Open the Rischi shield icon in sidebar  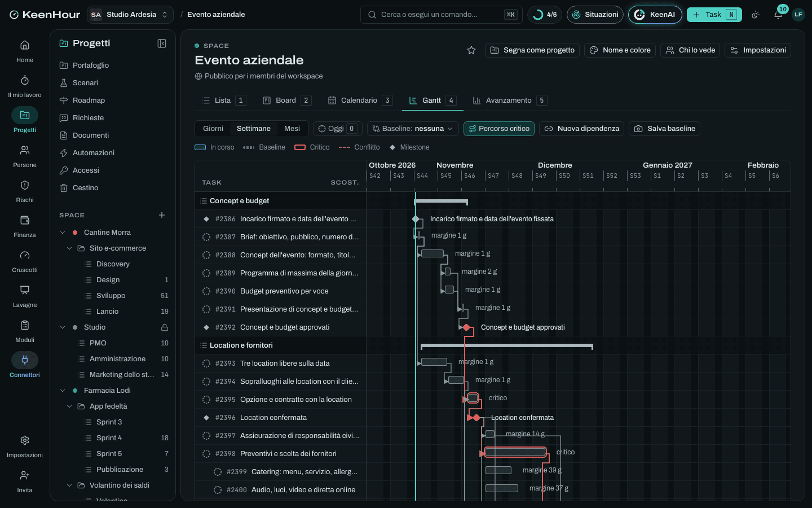(x=25, y=185)
